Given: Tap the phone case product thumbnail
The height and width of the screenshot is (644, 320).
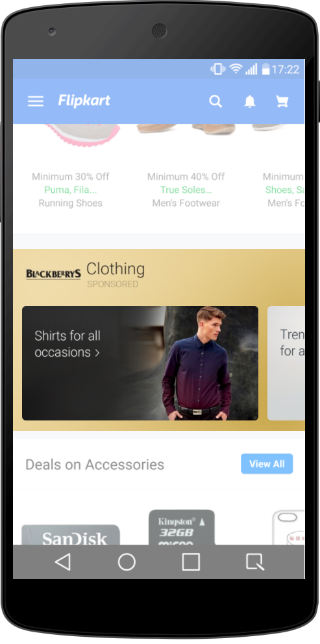Looking at the screenshot, I should pos(288,528).
